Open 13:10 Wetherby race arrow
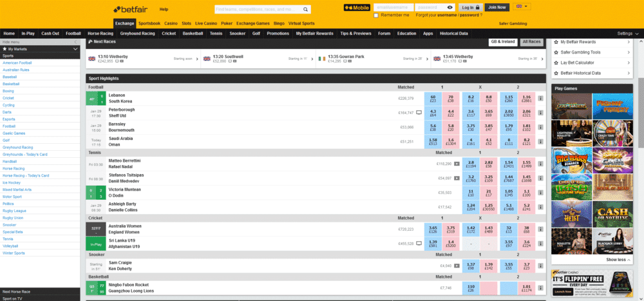The height and width of the screenshot is (301, 644). [197, 59]
